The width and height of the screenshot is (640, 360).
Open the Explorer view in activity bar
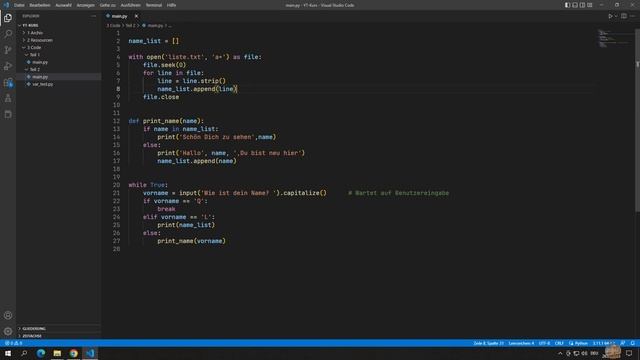(x=8, y=18)
